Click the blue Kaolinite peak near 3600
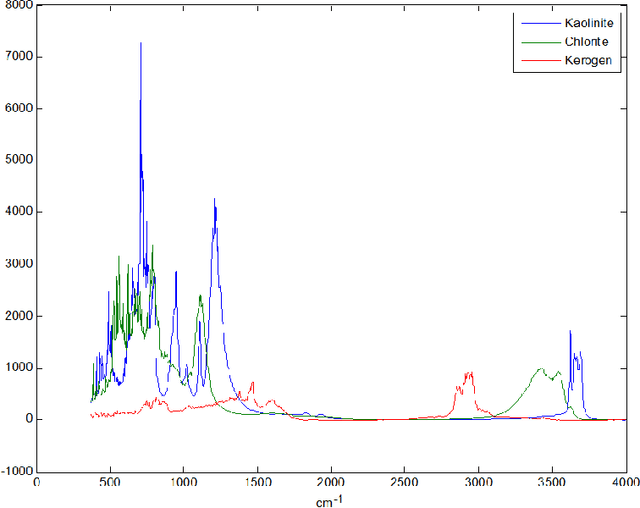640x508 pixels. click(570, 331)
